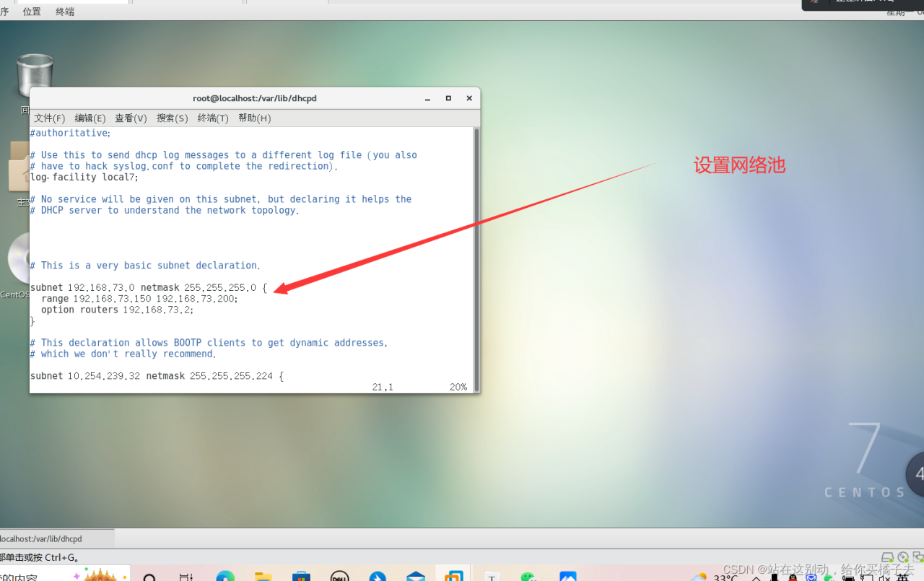Open the weather widget showing 33°C
The image size is (924, 581).
tap(715, 576)
